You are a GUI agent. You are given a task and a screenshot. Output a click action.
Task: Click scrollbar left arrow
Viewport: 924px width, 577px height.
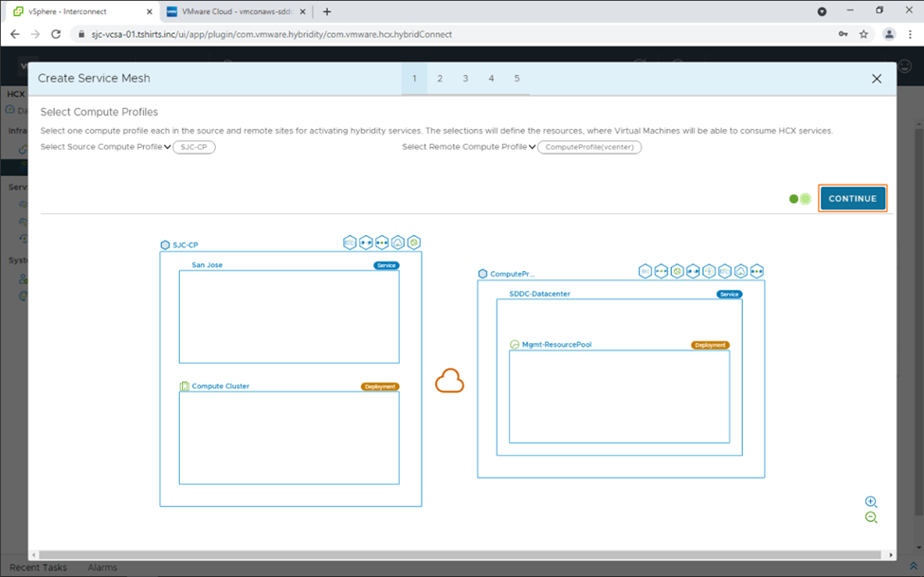coord(34,555)
